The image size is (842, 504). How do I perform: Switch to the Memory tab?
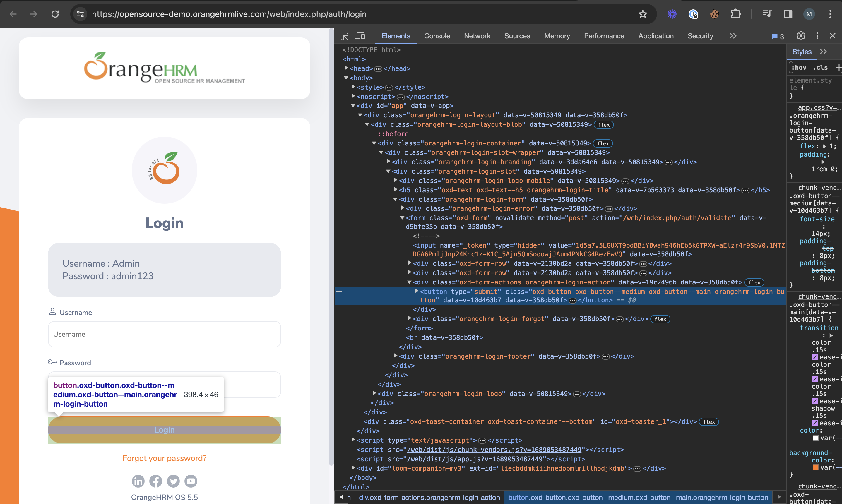557,36
